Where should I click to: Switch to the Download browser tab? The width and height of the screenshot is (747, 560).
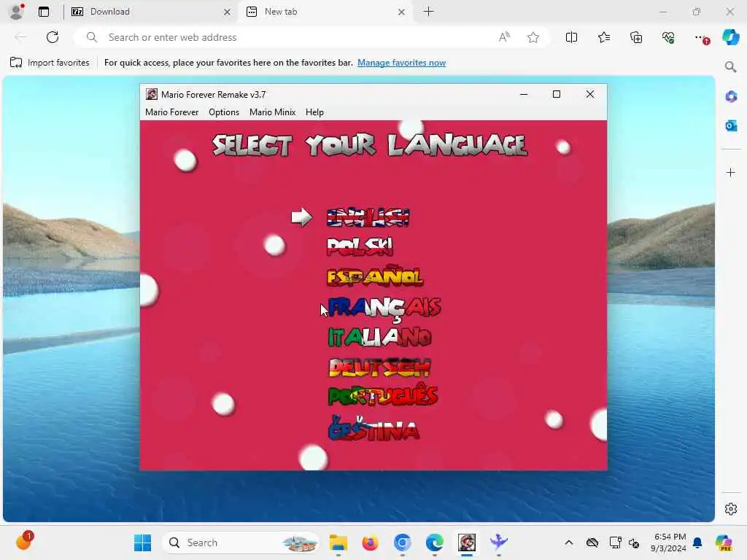click(x=150, y=12)
